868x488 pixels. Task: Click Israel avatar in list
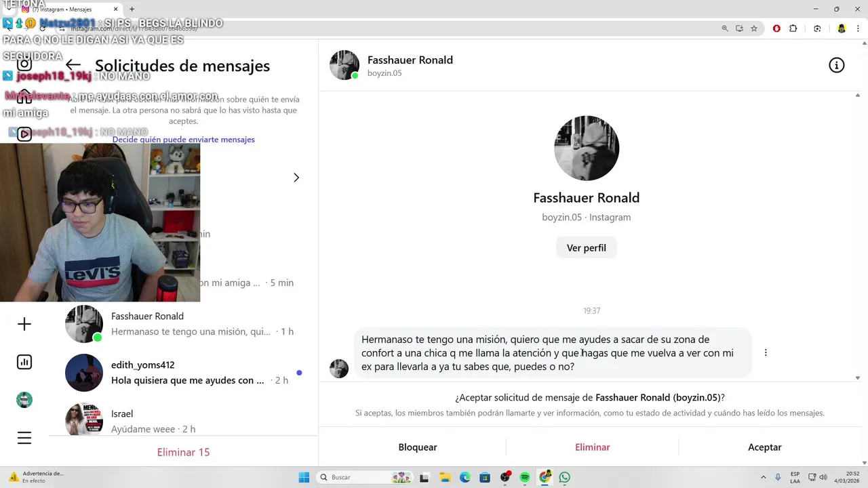click(x=84, y=419)
